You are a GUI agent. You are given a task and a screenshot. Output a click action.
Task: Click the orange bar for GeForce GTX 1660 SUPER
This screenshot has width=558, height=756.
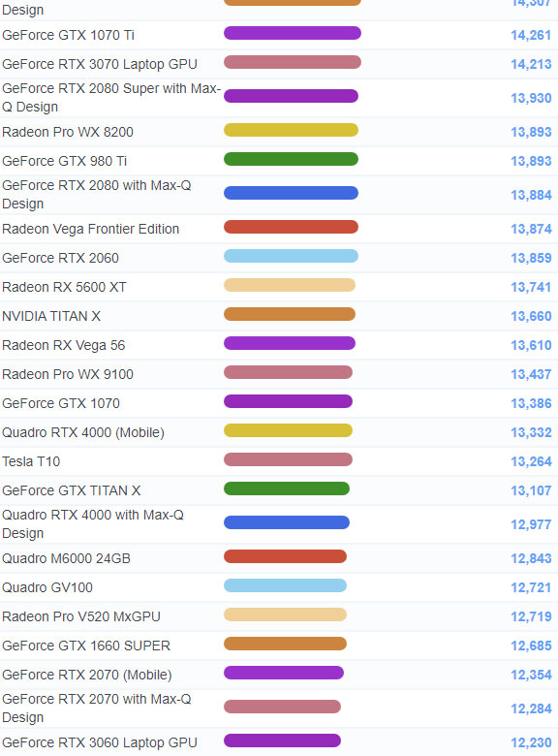[285, 644]
